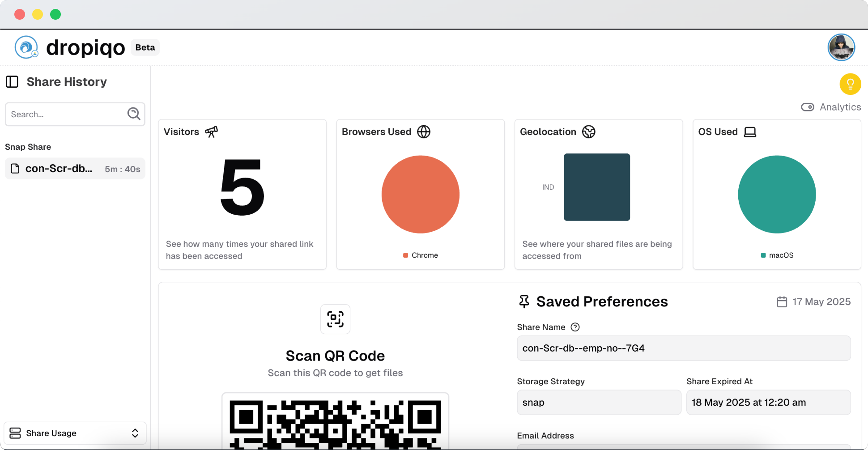Click the calendar icon next to 17 May 2025

tap(782, 302)
